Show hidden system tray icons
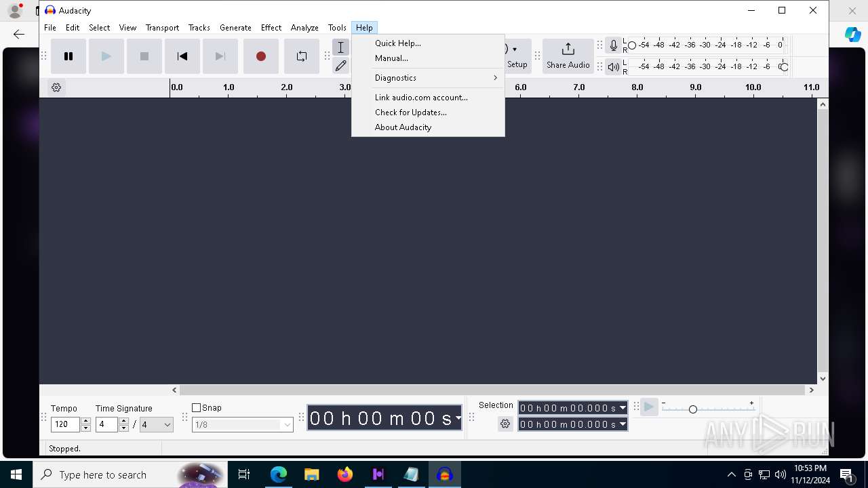868x488 pixels. (731, 474)
